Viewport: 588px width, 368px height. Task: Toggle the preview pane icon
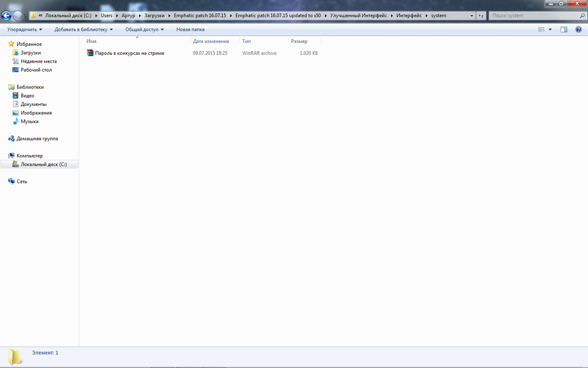click(563, 29)
